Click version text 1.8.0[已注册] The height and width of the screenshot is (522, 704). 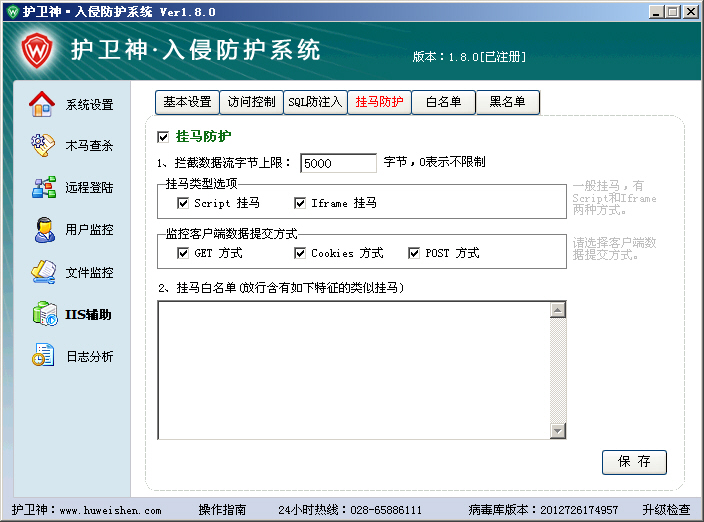487,57
